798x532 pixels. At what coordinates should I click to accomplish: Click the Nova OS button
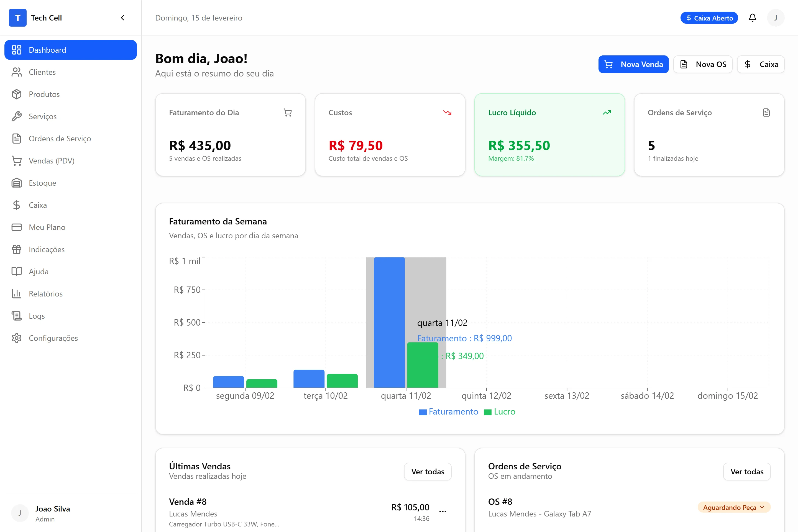coord(703,65)
